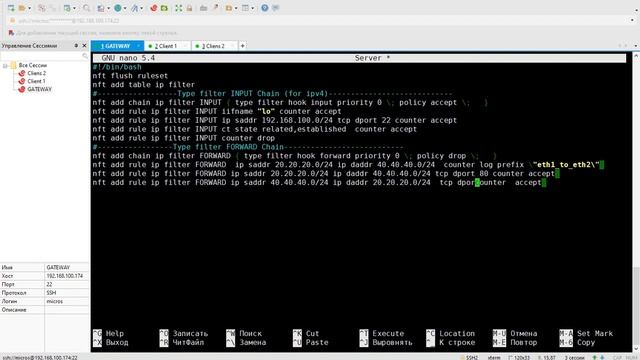This screenshot has height=360, width=640.
Task: Click the nano Выход shortcut
Action: (x=111, y=342)
